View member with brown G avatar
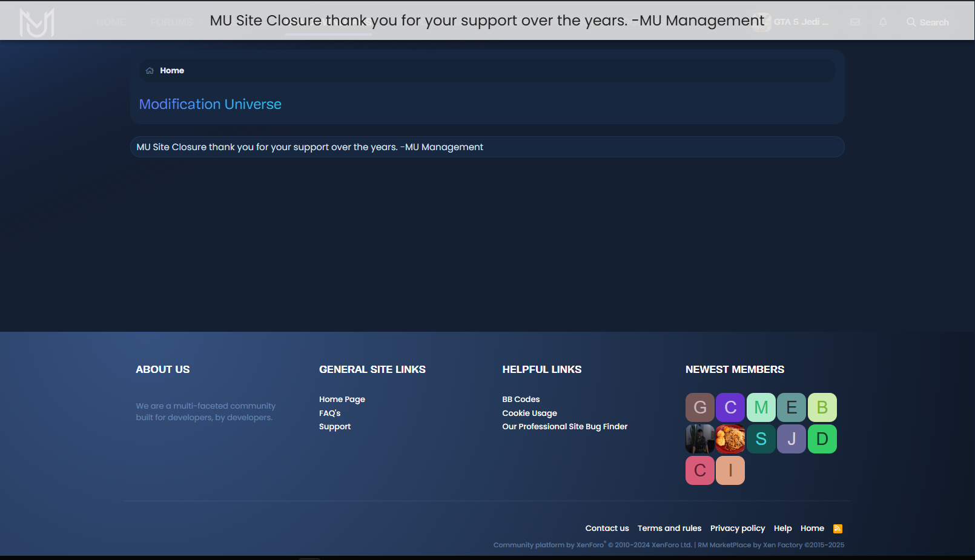Image resolution: width=975 pixels, height=560 pixels. pos(700,407)
